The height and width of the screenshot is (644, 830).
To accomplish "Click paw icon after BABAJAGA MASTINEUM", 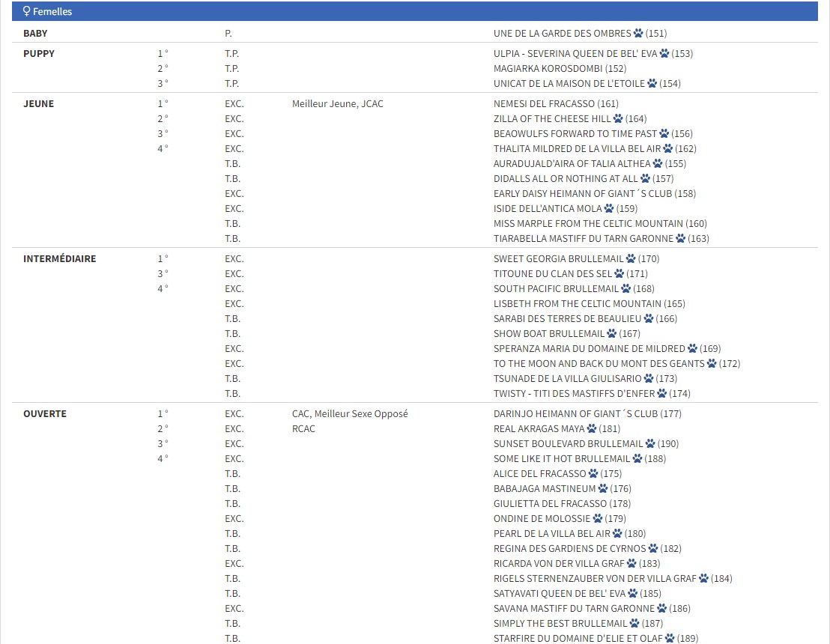I will [x=603, y=489].
